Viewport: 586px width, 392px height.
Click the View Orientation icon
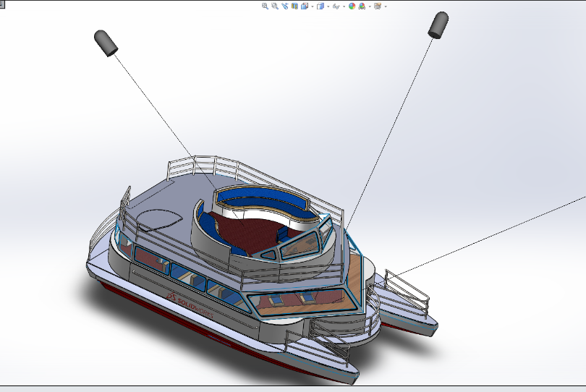(305, 6)
